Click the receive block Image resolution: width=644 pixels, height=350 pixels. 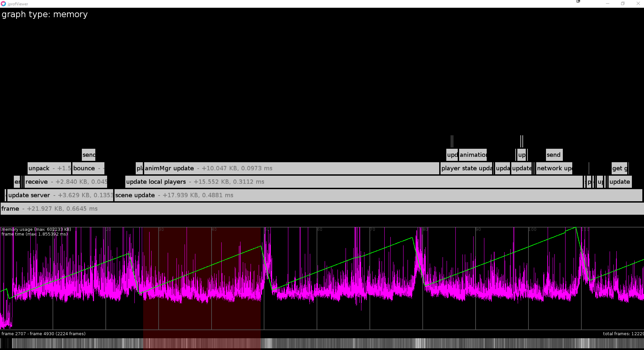[x=66, y=182]
